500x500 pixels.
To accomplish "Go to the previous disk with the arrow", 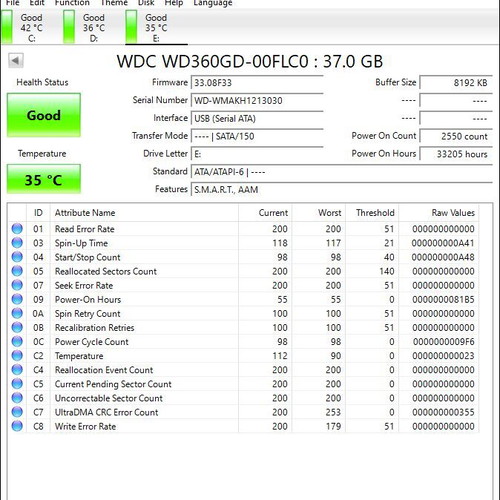I will click(x=16, y=61).
